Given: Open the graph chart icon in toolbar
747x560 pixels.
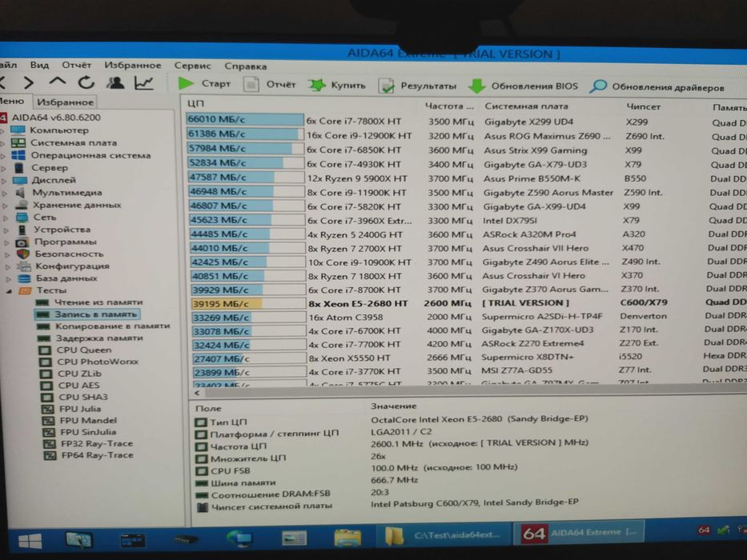Looking at the screenshot, I should coord(144,84).
